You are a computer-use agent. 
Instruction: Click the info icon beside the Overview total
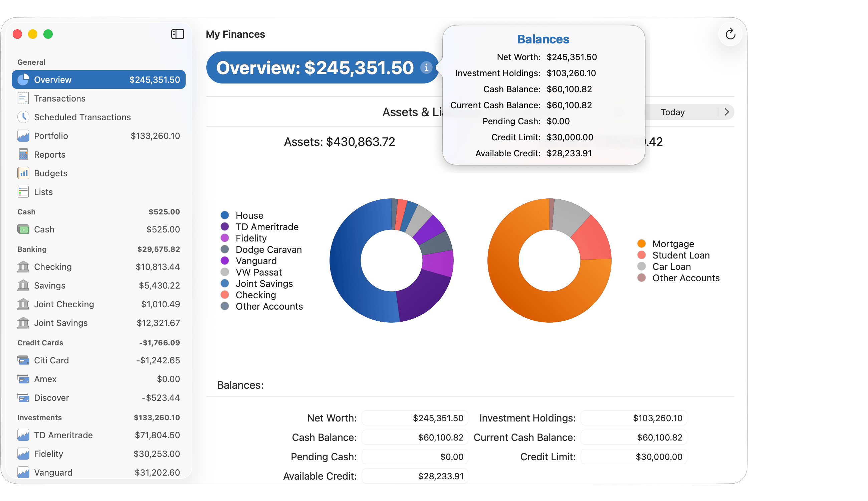point(426,67)
